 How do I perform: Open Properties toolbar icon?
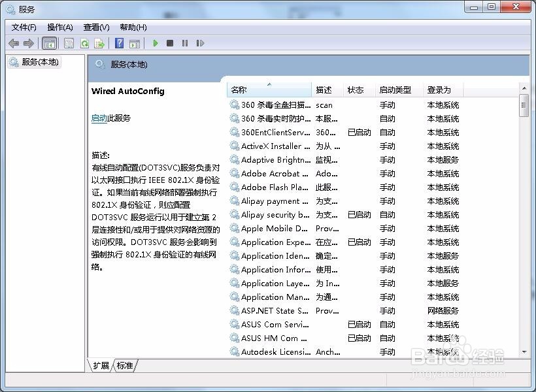(69, 43)
